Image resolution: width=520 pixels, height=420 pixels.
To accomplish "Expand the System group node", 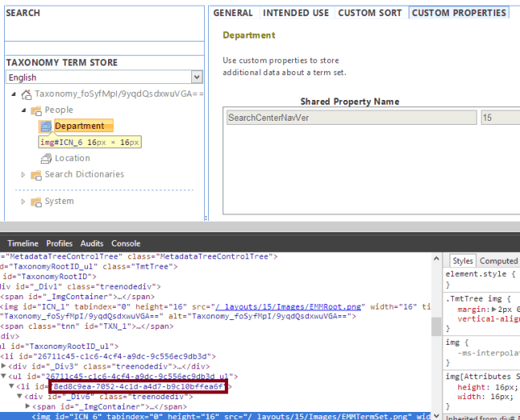I will (23, 202).
